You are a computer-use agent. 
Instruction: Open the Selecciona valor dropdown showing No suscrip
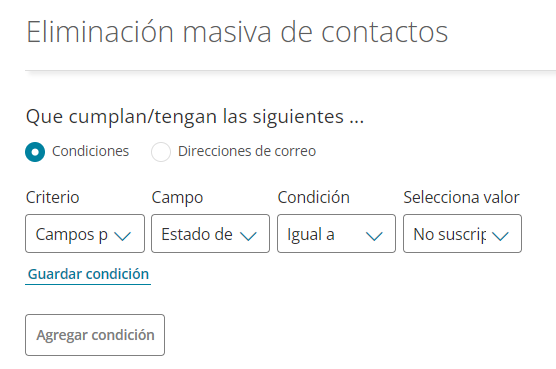(x=462, y=234)
